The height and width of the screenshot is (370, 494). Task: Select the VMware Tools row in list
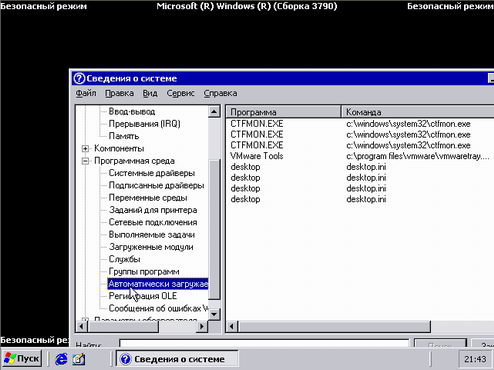pos(360,156)
